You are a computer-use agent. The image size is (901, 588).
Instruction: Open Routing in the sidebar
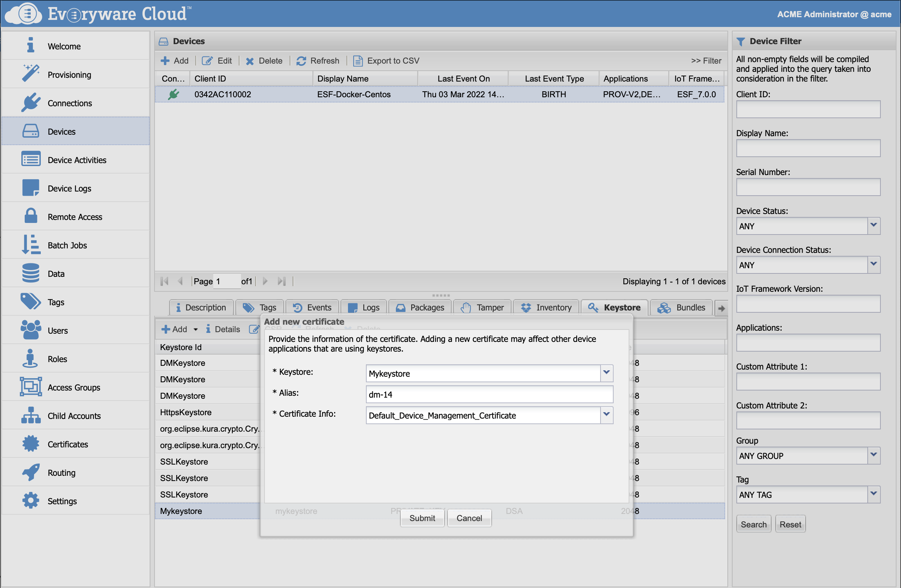(x=75, y=472)
